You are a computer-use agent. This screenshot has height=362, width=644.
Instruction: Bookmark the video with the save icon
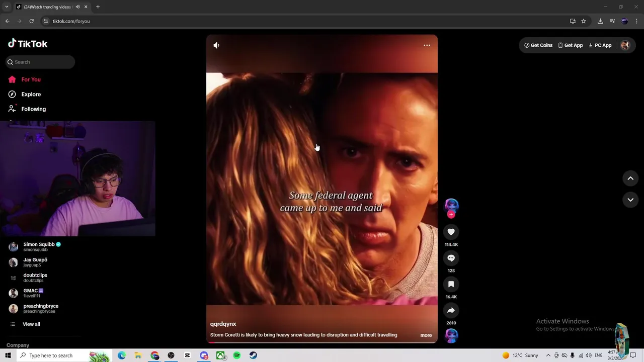pos(451,284)
